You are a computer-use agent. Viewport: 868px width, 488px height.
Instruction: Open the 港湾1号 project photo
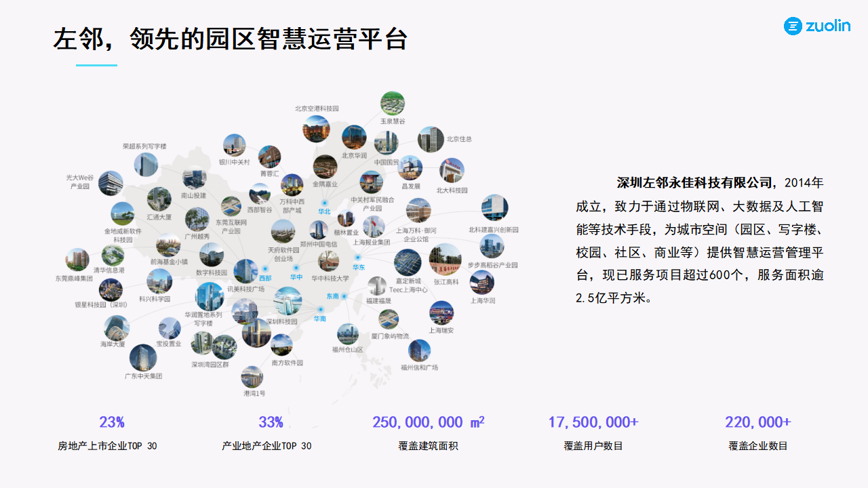click(x=252, y=378)
